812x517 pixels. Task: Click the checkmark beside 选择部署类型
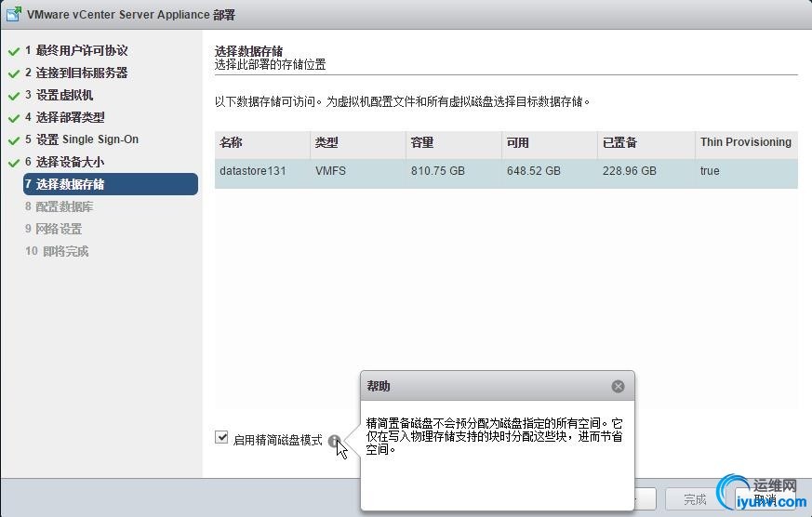tap(14, 118)
